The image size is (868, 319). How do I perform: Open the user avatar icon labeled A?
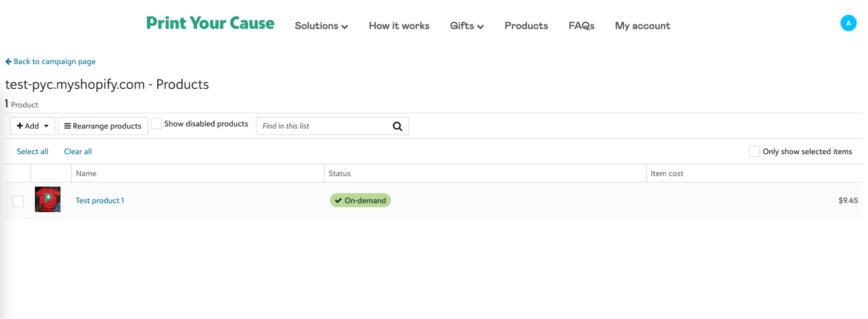pos(848,23)
